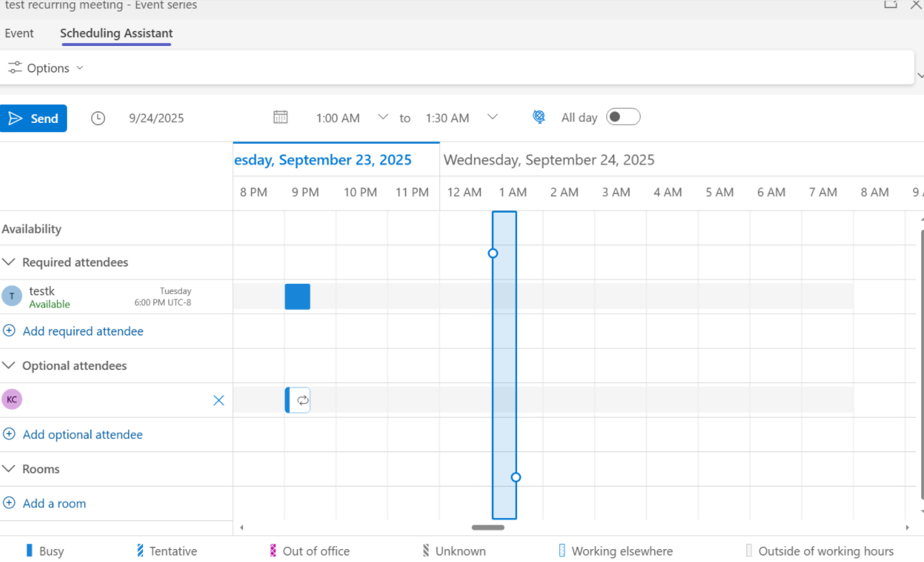
Task: Open the Options settings
Action: [x=45, y=68]
